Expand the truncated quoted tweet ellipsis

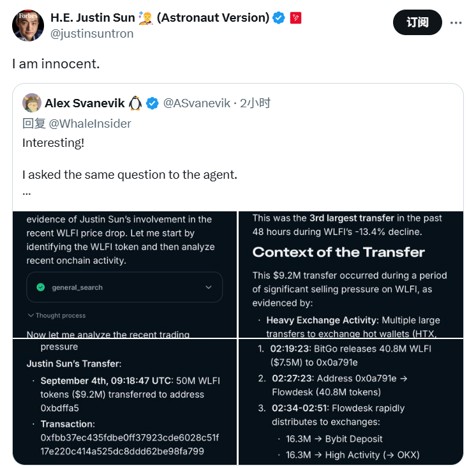[26, 192]
